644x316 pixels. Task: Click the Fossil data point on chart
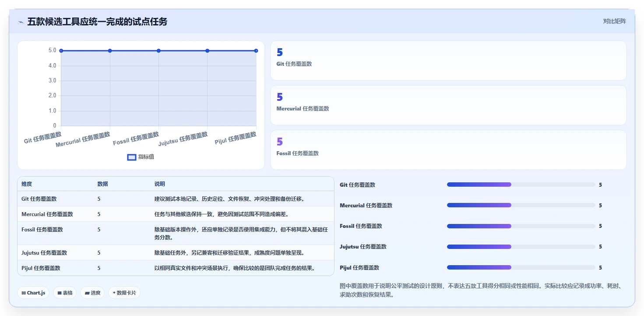[158, 51]
